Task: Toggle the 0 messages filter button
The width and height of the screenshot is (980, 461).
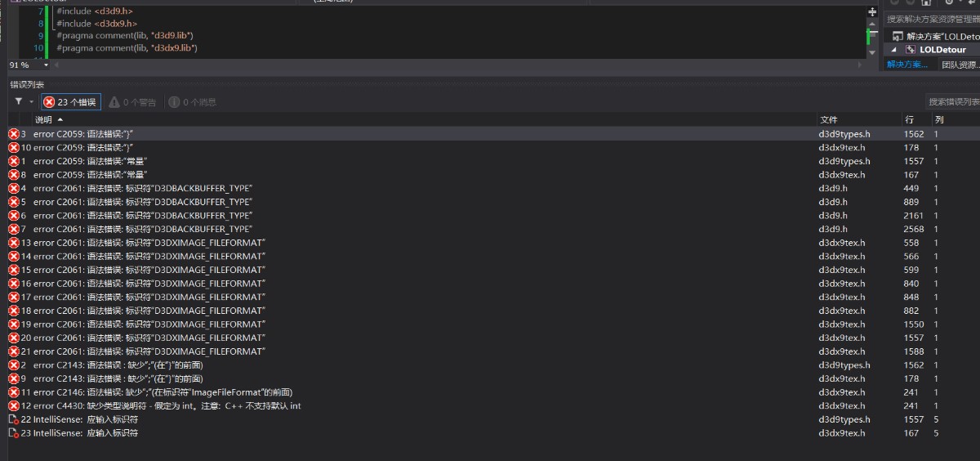Action: point(193,102)
